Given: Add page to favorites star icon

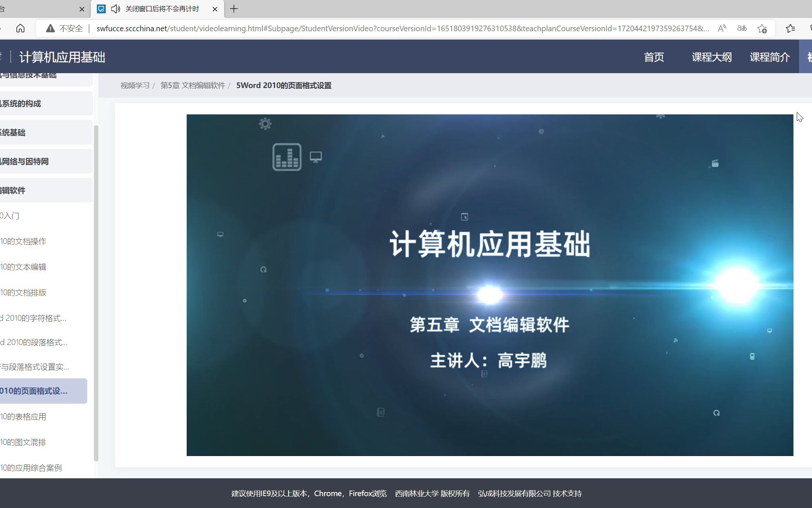Looking at the screenshot, I should click(x=762, y=28).
